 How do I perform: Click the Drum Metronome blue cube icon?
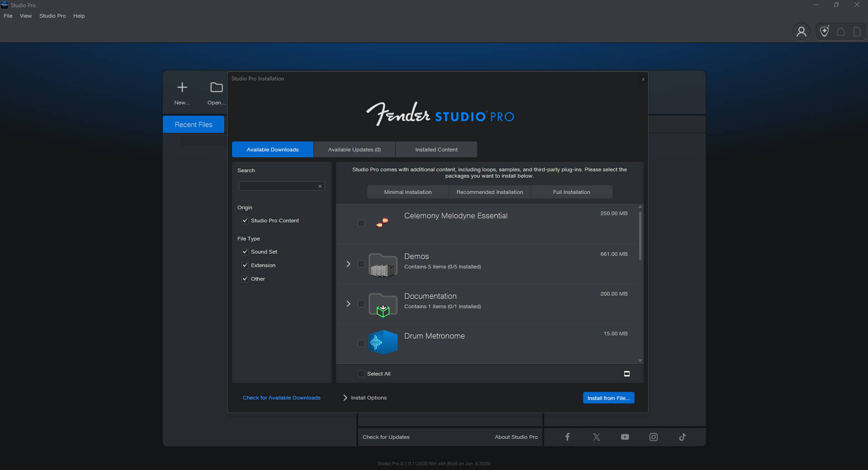tap(383, 342)
